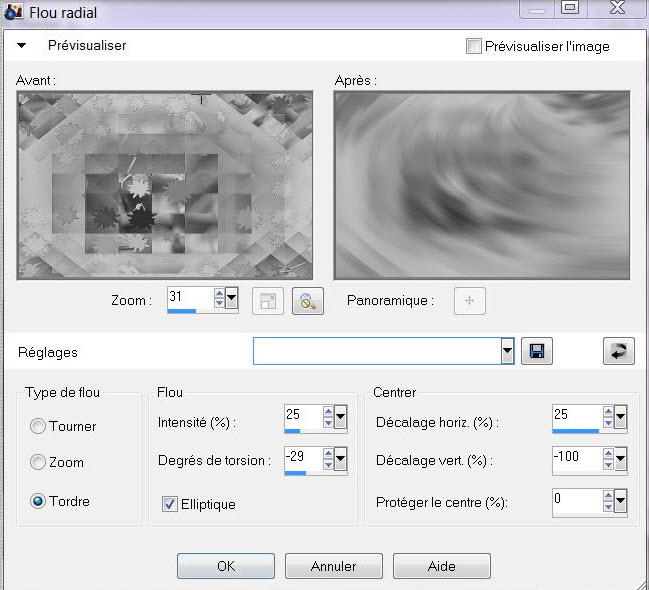
Task: Increase Protéger le centre with up spinner
Action: pyautogui.click(x=608, y=495)
